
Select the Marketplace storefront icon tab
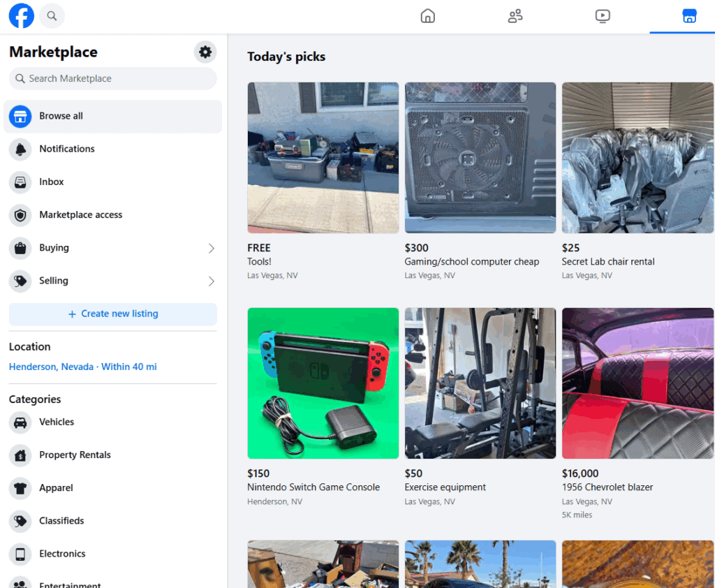click(689, 16)
